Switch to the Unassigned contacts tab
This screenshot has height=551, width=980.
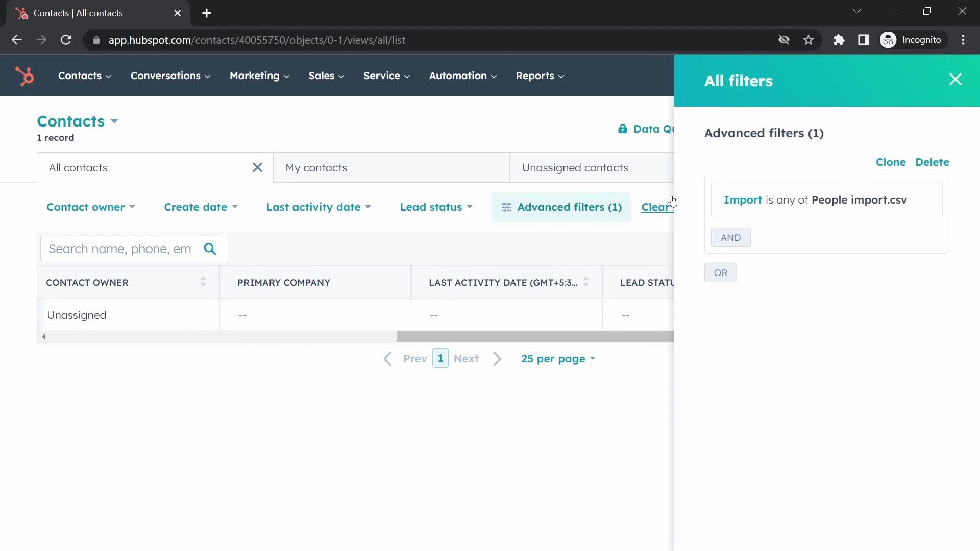(x=592, y=168)
